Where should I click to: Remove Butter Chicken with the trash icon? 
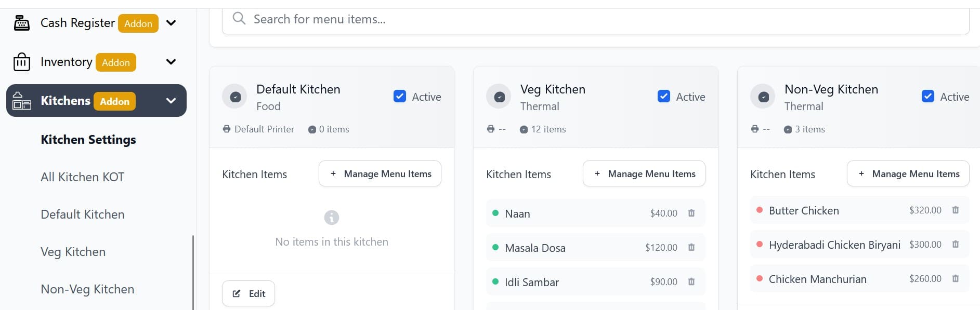[955, 210]
